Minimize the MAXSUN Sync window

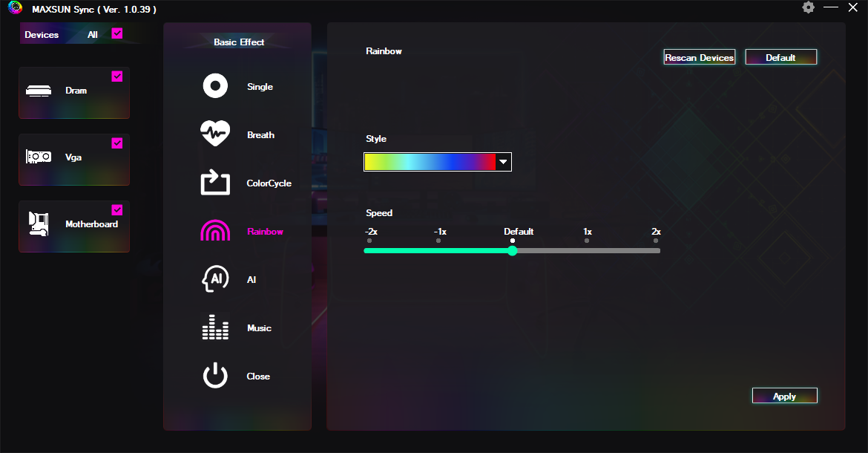(830, 7)
